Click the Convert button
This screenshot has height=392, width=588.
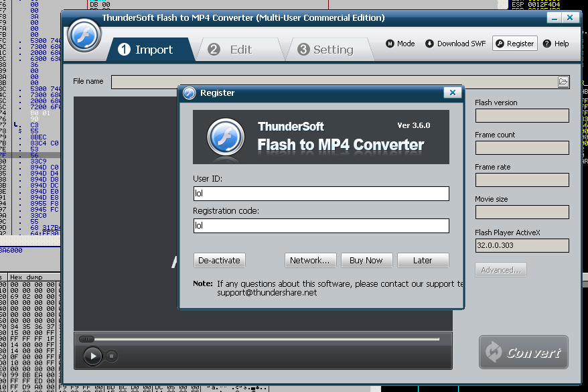tap(524, 352)
